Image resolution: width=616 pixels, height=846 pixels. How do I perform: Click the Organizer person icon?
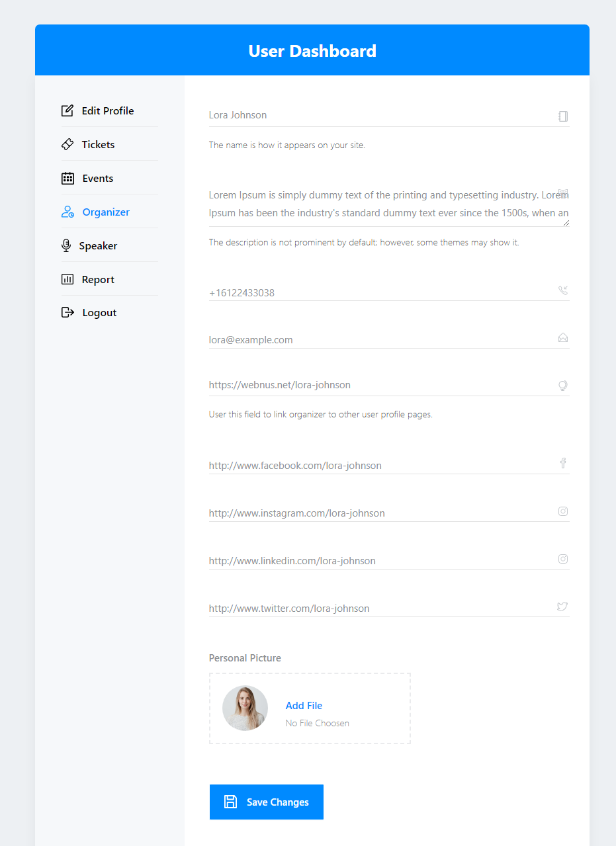tap(67, 212)
